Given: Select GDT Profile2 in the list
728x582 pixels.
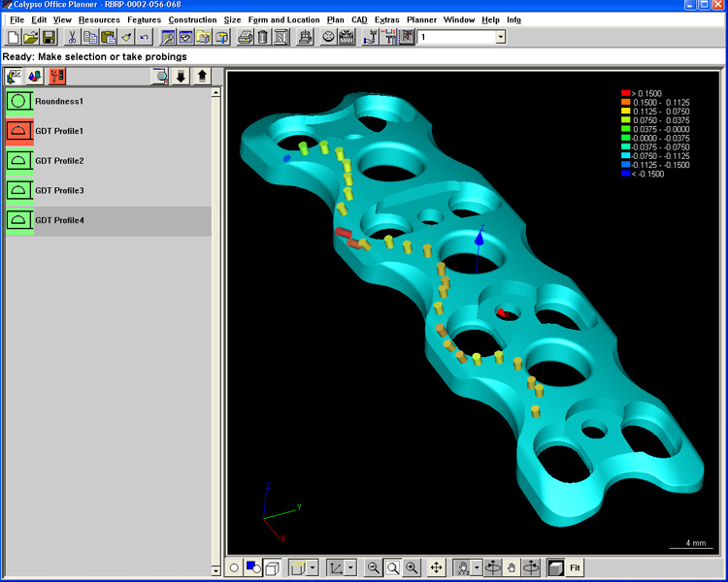Looking at the screenshot, I should tap(109, 161).
